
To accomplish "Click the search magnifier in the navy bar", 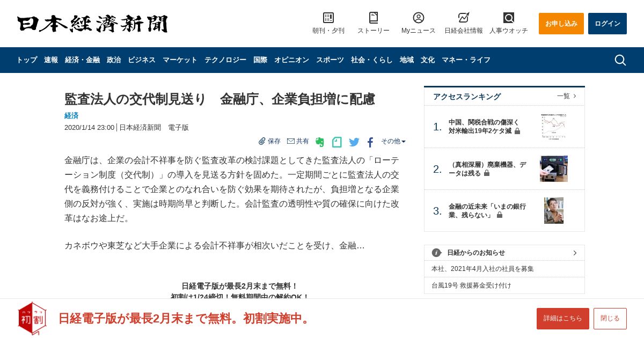I will [x=620, y=60].
